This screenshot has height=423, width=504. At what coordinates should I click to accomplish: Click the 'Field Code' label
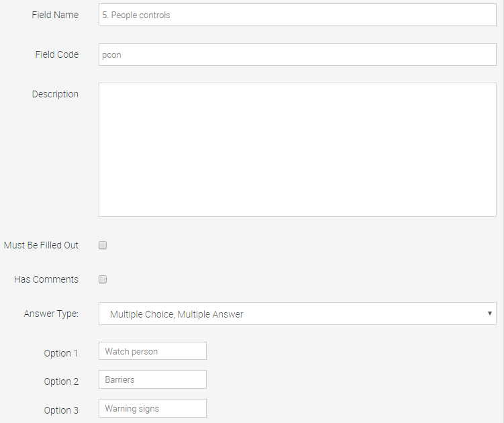(x=56, y=54)
